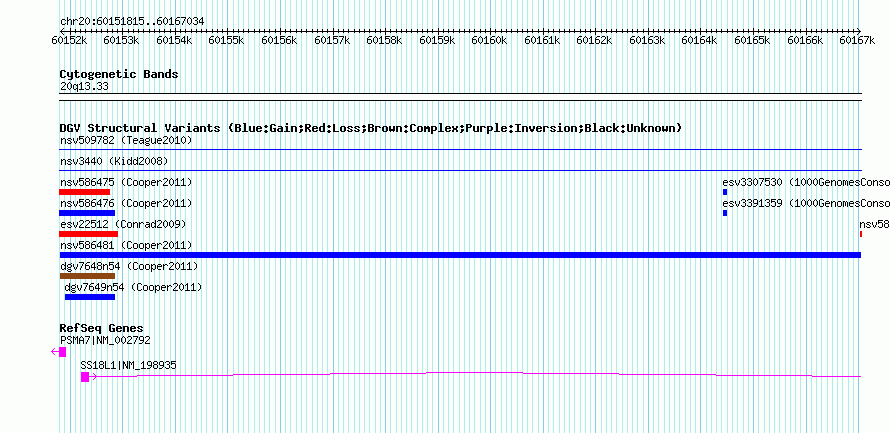The image size is (890, 433).
Task: Open nsv586481 (Cooper2011) label
Action: point(126,245)
